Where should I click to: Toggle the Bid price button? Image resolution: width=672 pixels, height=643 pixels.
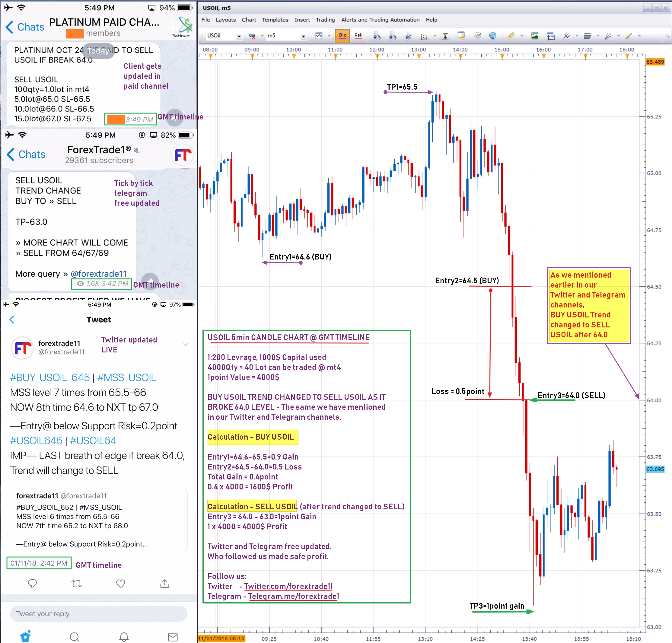click(x=343, y=35)
